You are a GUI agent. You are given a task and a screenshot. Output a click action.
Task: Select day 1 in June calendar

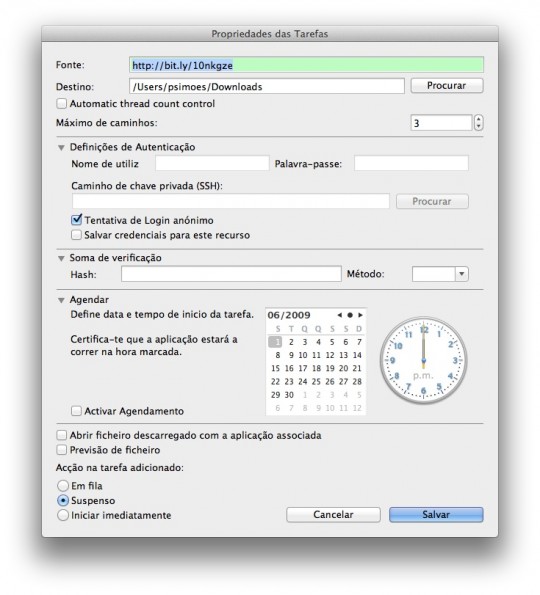276,342
